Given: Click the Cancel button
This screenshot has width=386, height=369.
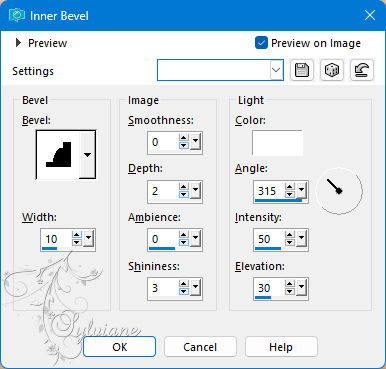Looking at the screenshot, I should tap(200, 347).
